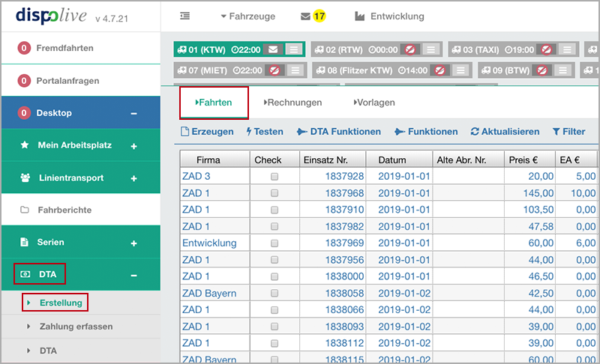Open Fahrberichte in sidebar
The width and height of the screenshot is (600, 364).
[x=64, y=210]
